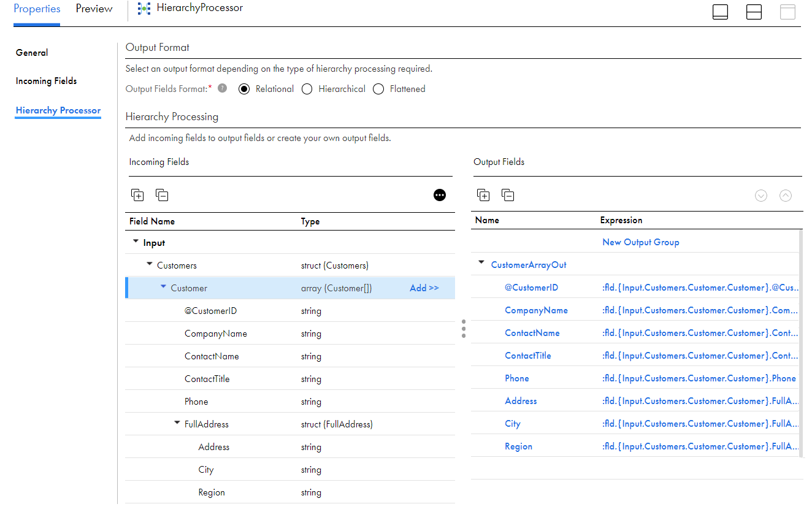Select FullAddress struct row
This screenshot has width=812, height=512.
tap(290, 424)
